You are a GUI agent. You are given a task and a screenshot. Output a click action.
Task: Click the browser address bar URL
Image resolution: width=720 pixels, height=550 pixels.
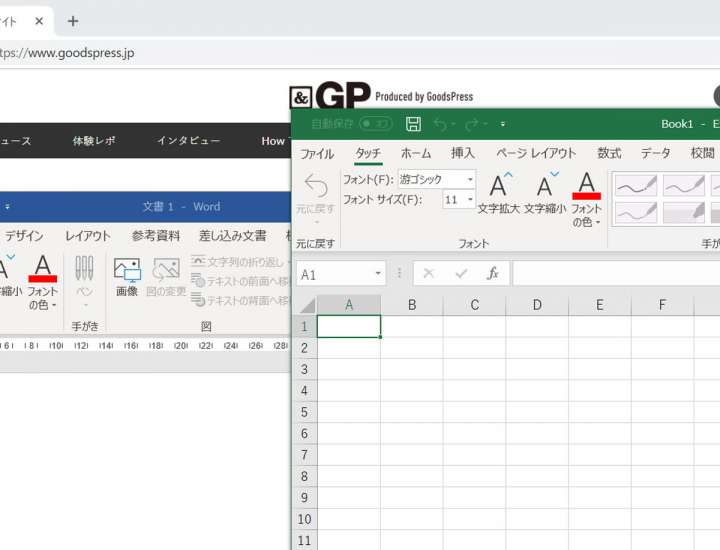coord(67,53)
